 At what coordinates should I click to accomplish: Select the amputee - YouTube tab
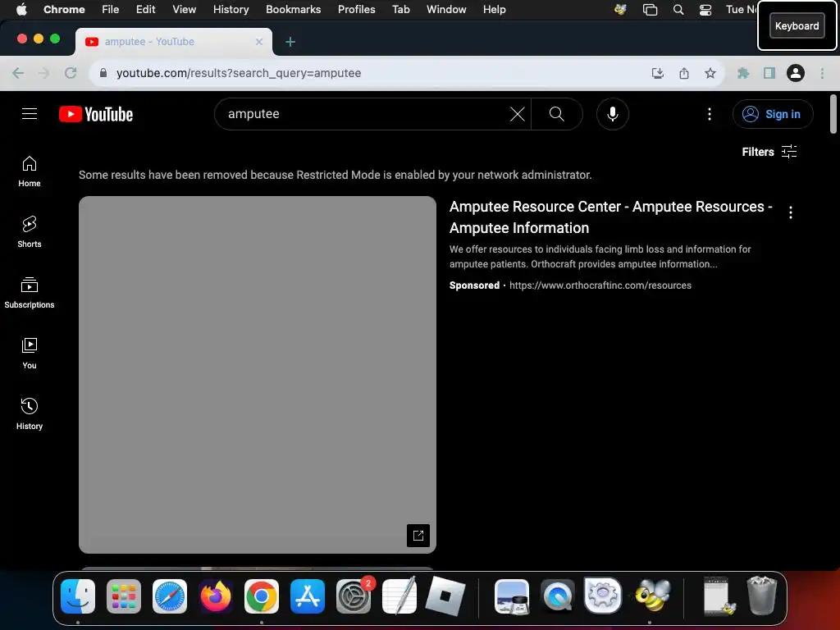click(174, 42)
